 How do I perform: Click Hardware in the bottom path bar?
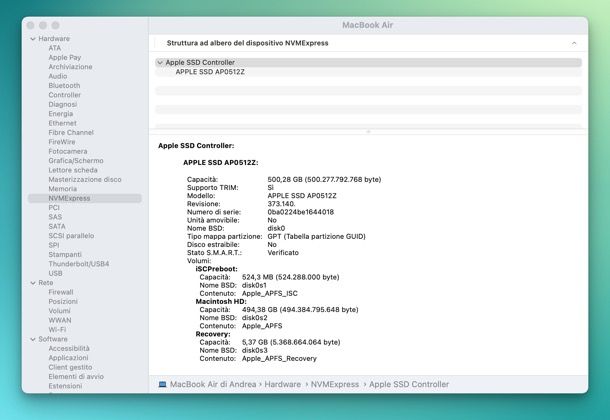pos(283,384)
